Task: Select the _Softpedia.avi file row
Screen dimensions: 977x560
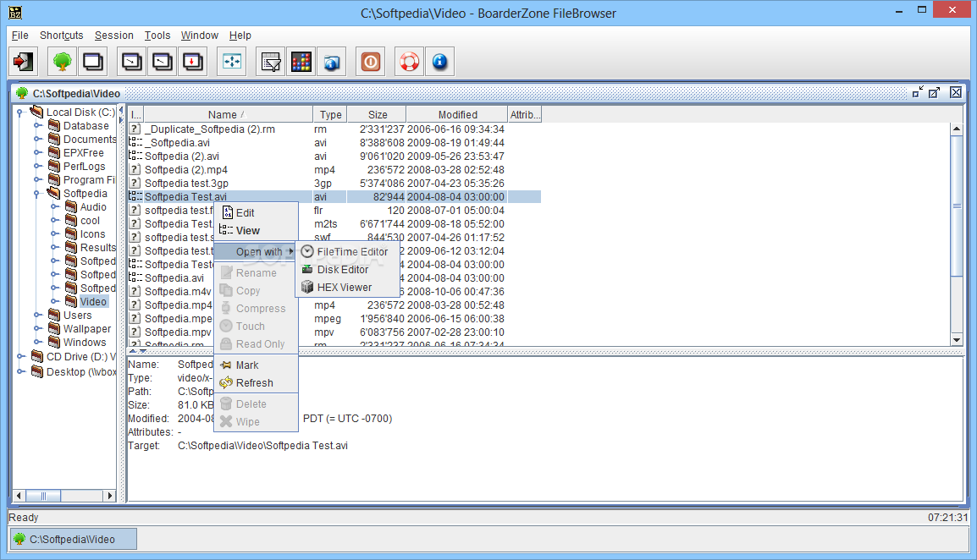Action: coord(334,143)
